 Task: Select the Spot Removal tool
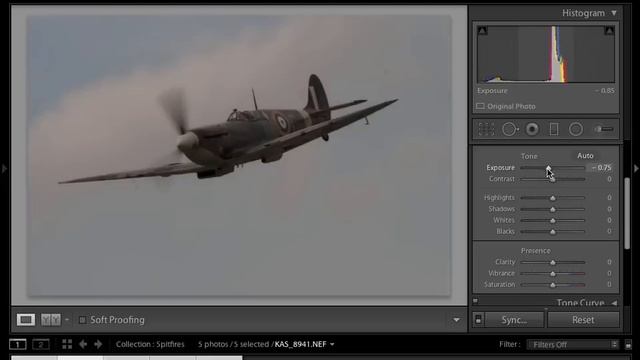click(510, 129)
